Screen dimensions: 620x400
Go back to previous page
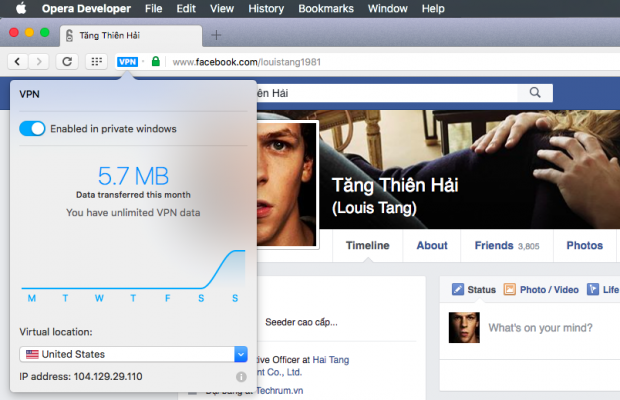[x=18, y=61]
